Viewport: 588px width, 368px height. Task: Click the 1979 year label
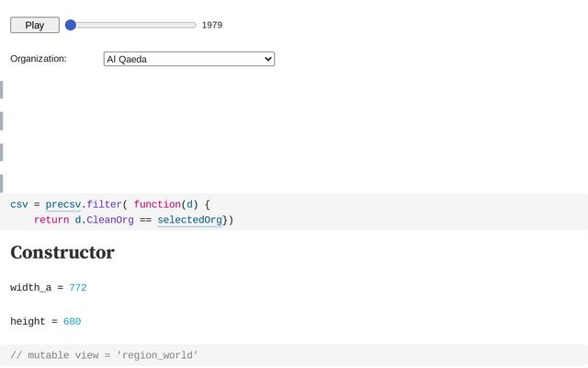tap(212, 25)
